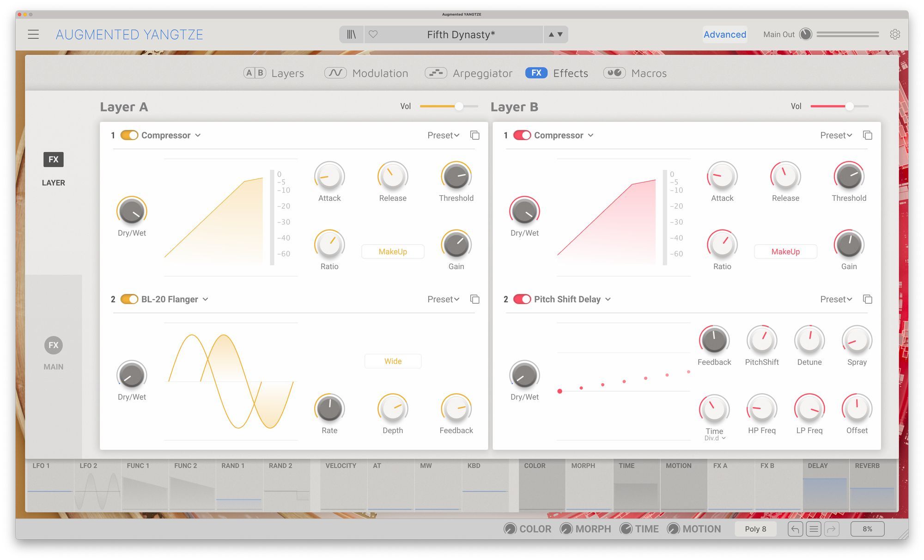Click the Main Out level meter
The width and height of the screenshot is (924, 560).
[847, 34]
